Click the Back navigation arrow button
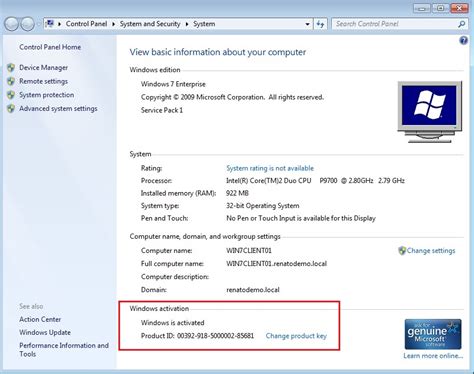This screenshot has height=374, width=474. (11, 24)
